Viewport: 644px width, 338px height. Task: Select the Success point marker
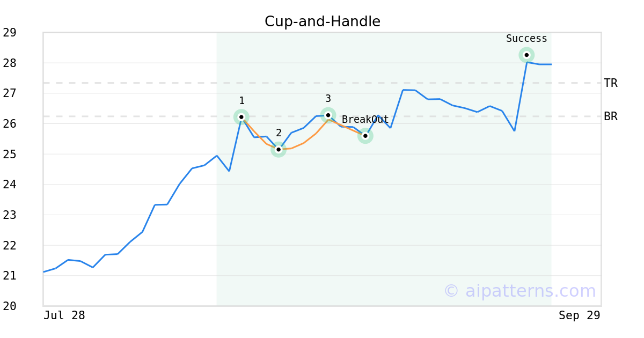tap(526, 55)
